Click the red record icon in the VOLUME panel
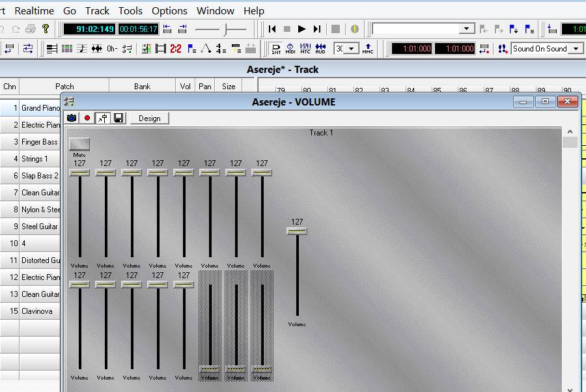Viewport: 586px width, 392px height. tap(87, 118)
